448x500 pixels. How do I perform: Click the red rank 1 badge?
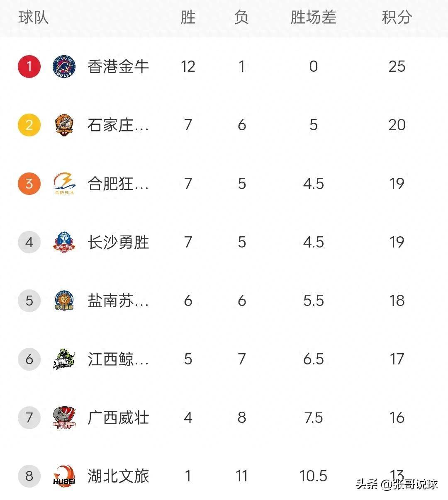29,66
